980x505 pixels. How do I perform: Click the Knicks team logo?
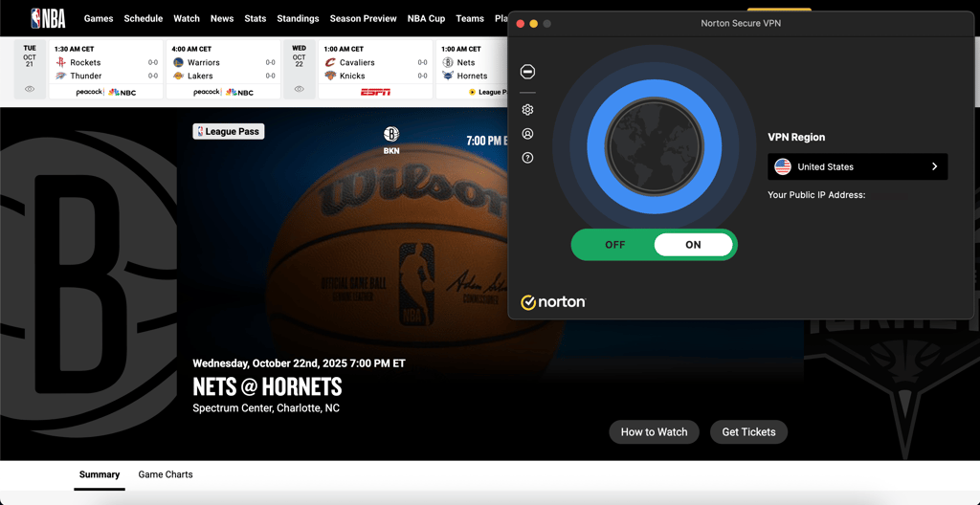330,76
